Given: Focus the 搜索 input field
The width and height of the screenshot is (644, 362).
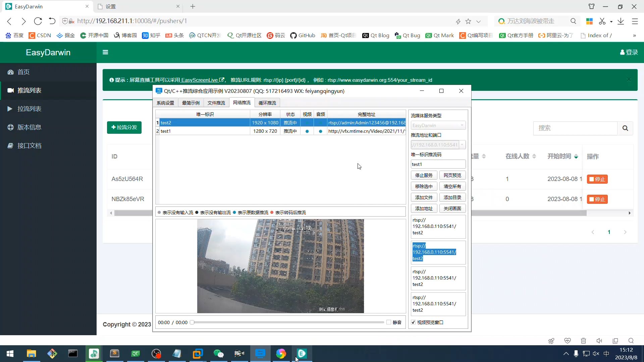Looking at the screenshot, I should pyautogui.click(x=575, y=128).
